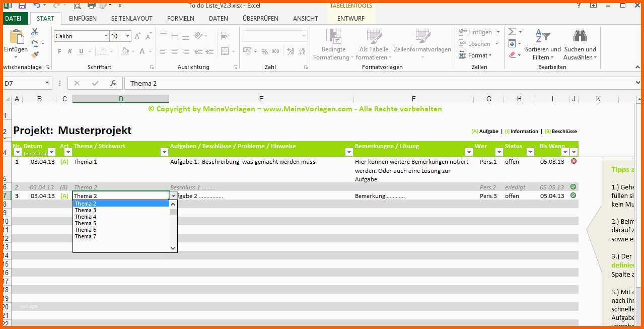Open Sortieren und Filtern
644x329 pixels.
tap(542, 44)
